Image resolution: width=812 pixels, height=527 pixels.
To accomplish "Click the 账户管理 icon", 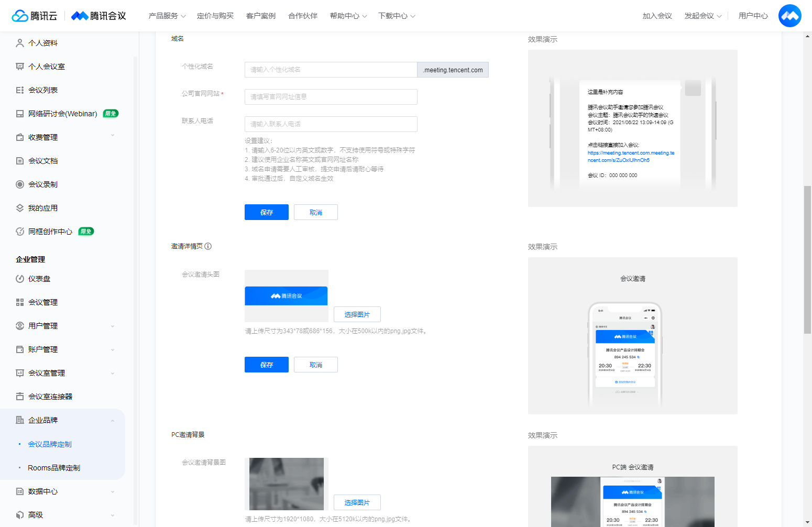I will click(x=20, y=349).
